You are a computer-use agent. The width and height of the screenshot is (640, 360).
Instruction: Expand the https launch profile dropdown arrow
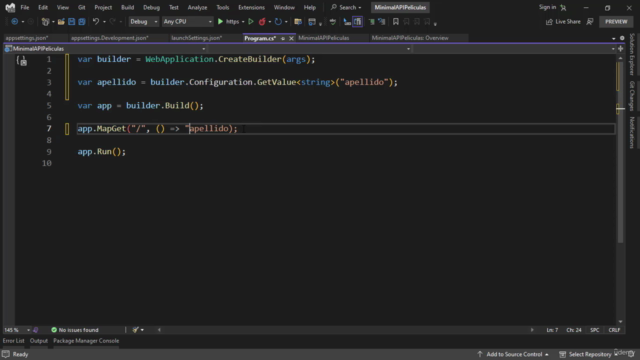point(243,22)
